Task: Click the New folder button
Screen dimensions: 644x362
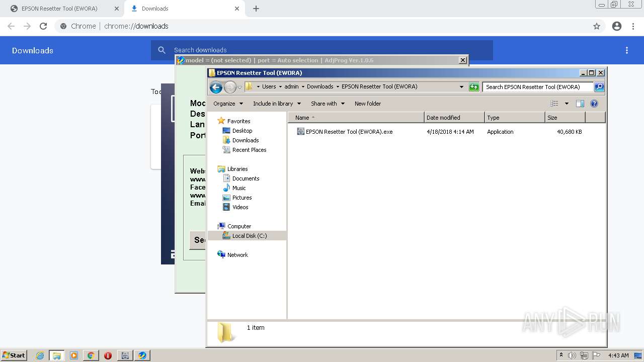Action: coord(368,104)
